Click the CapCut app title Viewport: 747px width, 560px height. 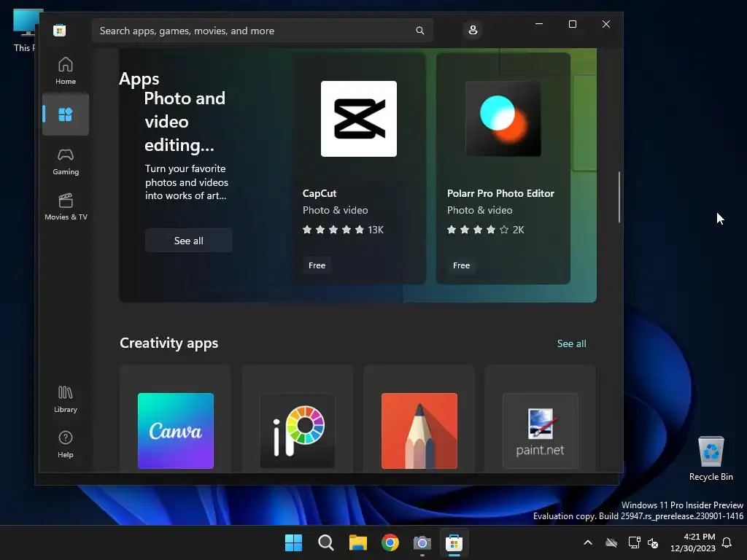pyautogui.click(x=320, y=193)
